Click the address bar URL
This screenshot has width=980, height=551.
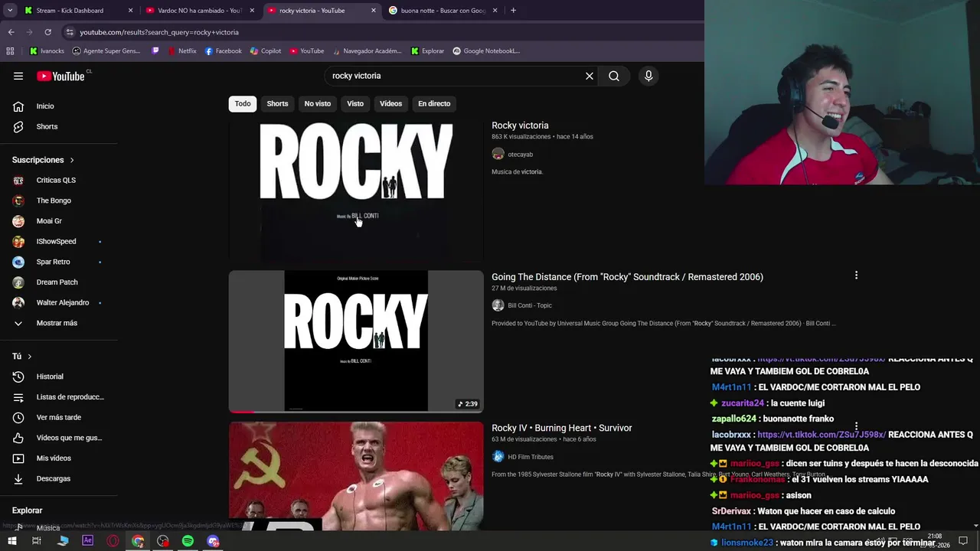click(x=159, y=32)
